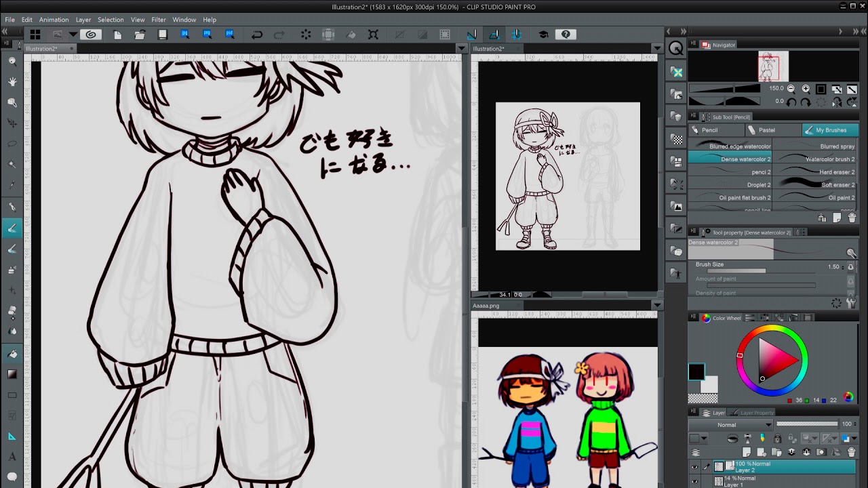The width and height of the screenshot is (868, 488).
Task: Select the Move hand tool
Action: (12, 81)
